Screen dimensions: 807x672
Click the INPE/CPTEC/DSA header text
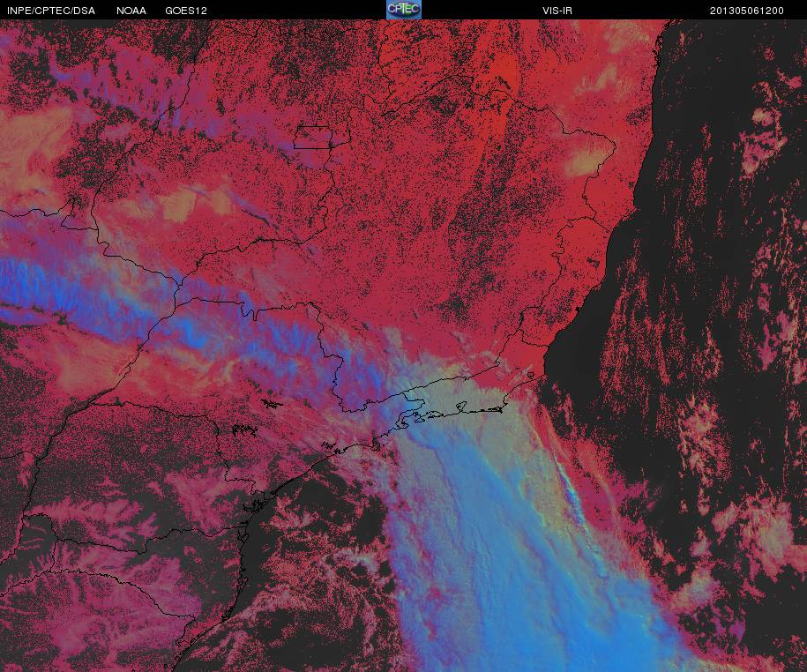tap(51, 11)
